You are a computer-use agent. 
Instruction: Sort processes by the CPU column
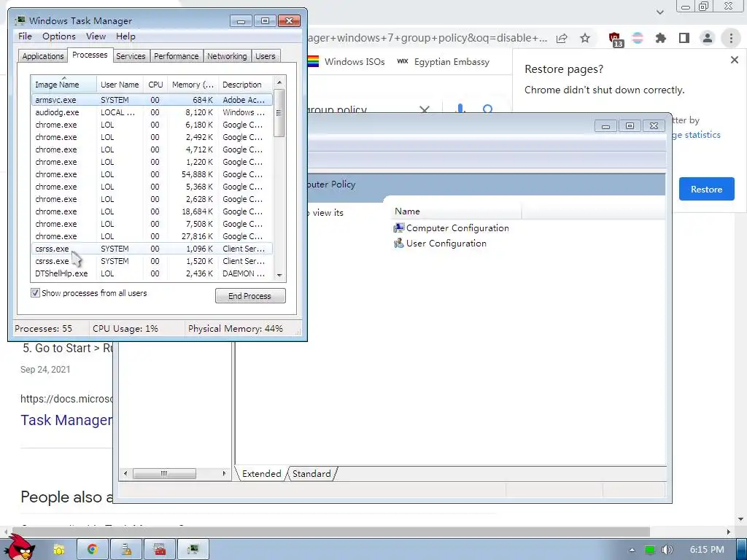point(156,85)
